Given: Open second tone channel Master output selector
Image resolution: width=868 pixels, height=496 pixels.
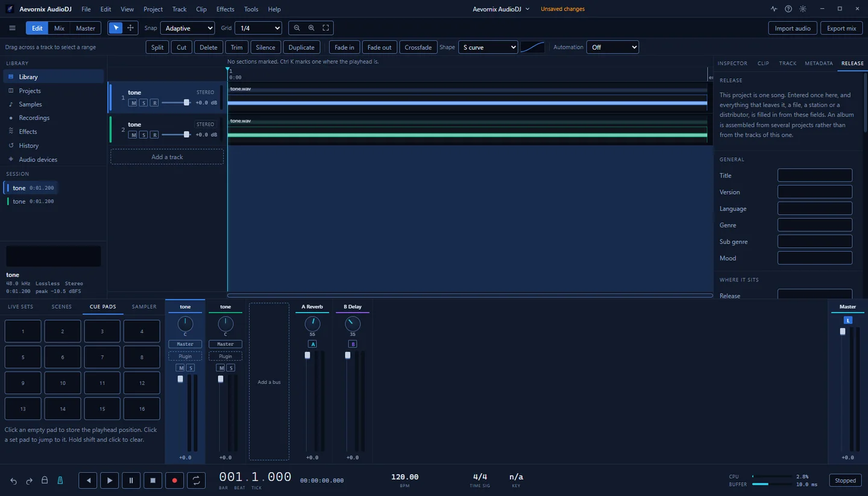Looking at the screenshot, I should tap(225, 344).
